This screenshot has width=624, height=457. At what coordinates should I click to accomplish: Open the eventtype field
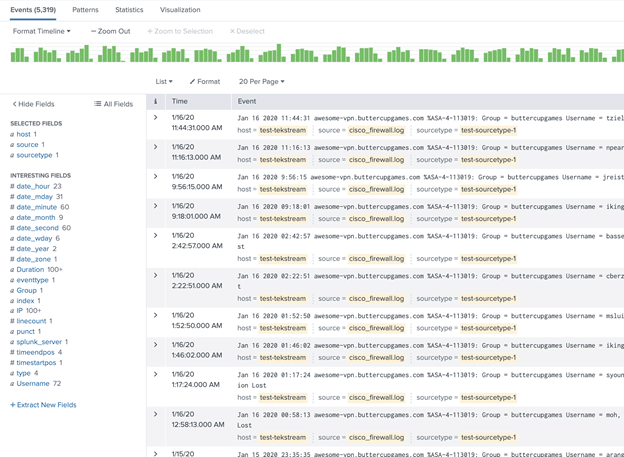(x=32, y=280)
